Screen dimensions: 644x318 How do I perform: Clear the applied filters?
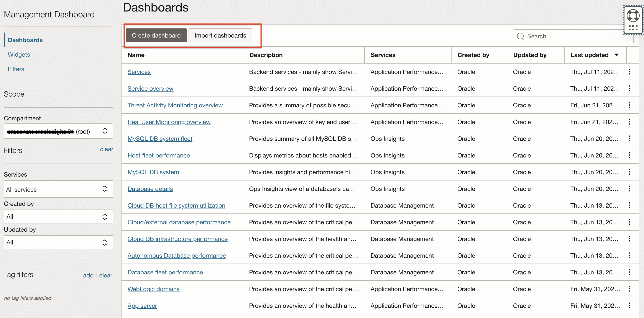click(x=107, y=149)
